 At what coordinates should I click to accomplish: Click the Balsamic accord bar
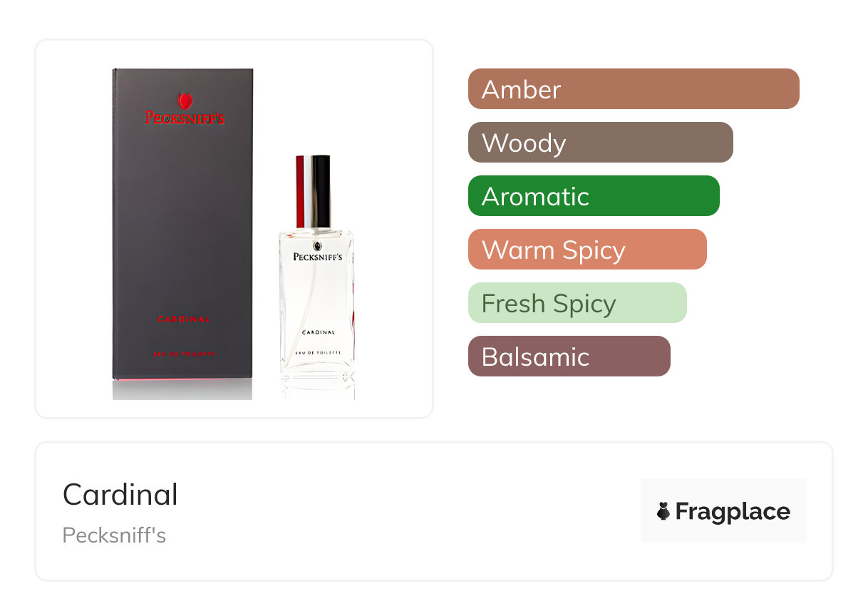(x=569, y=356)
